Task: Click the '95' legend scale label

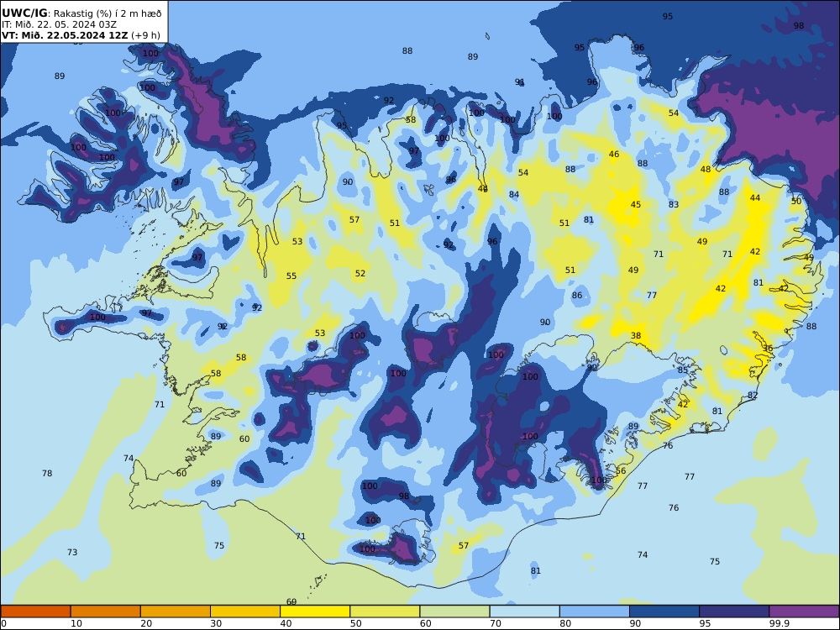Action: tap(705, 623)
